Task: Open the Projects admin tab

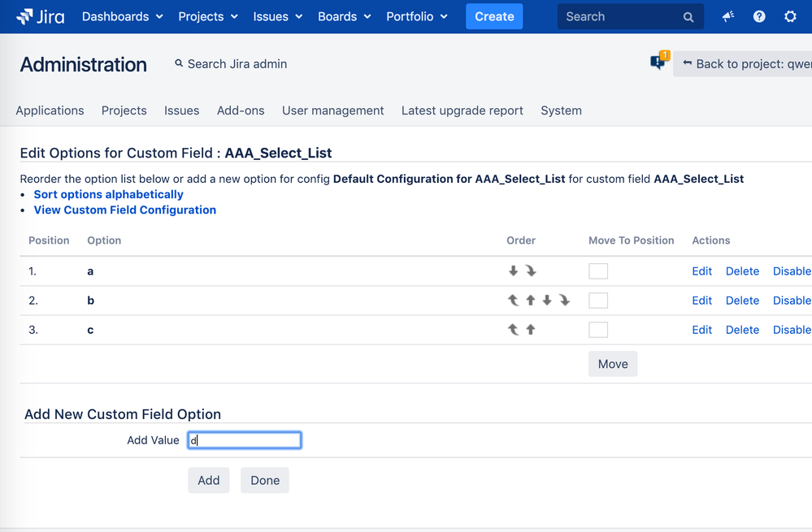Action: tap(124, 110)
